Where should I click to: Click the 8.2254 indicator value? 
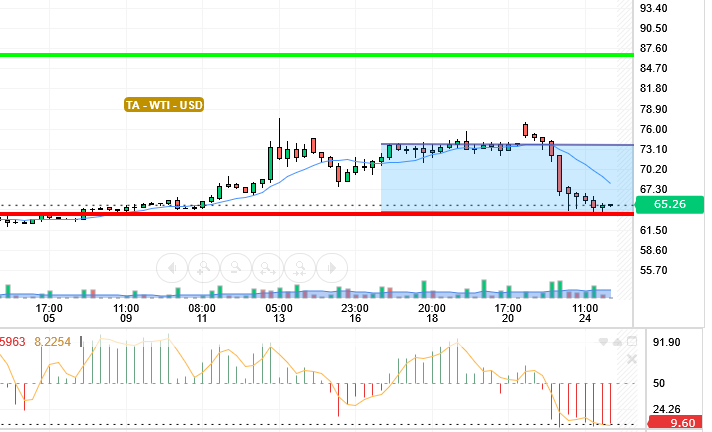(x=53, y=342)
